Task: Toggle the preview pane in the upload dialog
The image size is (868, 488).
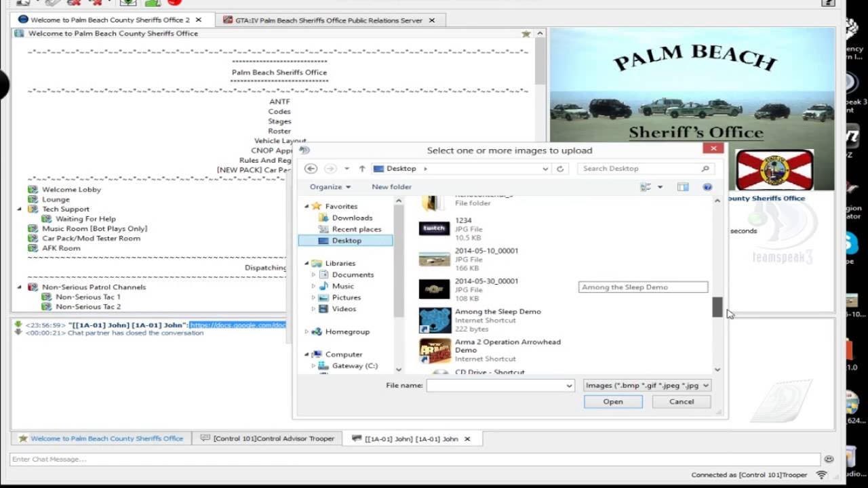Action: point(682,187)
